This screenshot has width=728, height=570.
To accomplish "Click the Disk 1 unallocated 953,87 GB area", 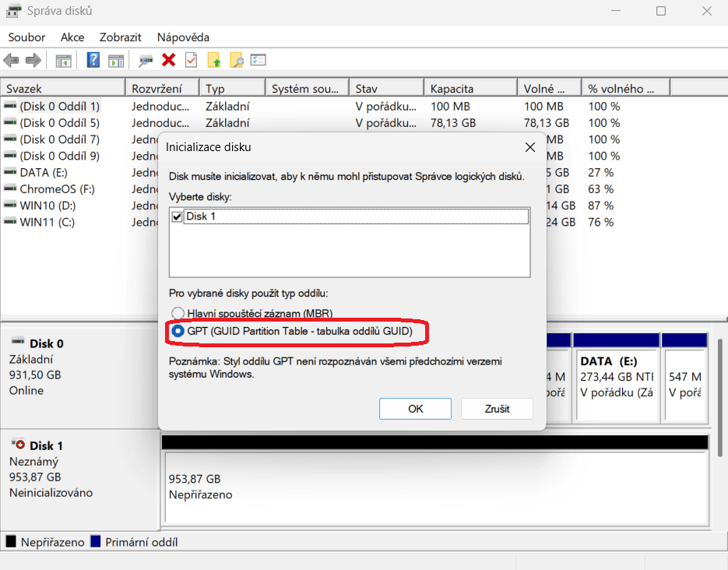I will pyautogui.click(x=434, y=487).
